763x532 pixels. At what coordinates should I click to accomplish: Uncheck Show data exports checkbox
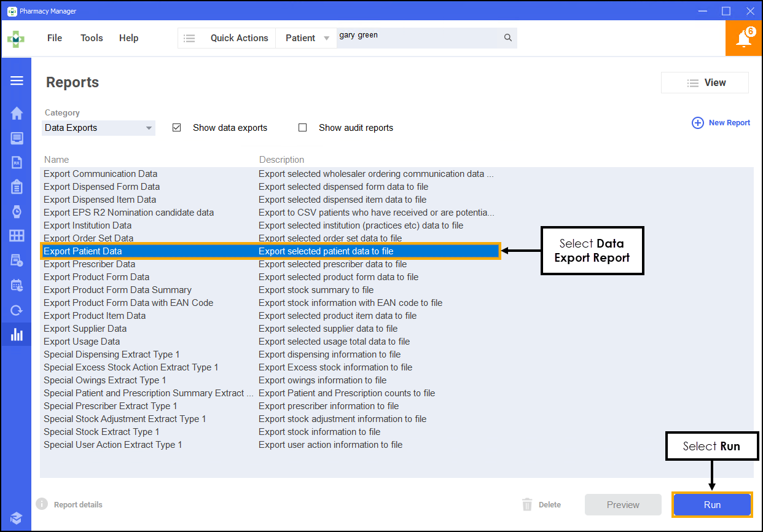177,128
